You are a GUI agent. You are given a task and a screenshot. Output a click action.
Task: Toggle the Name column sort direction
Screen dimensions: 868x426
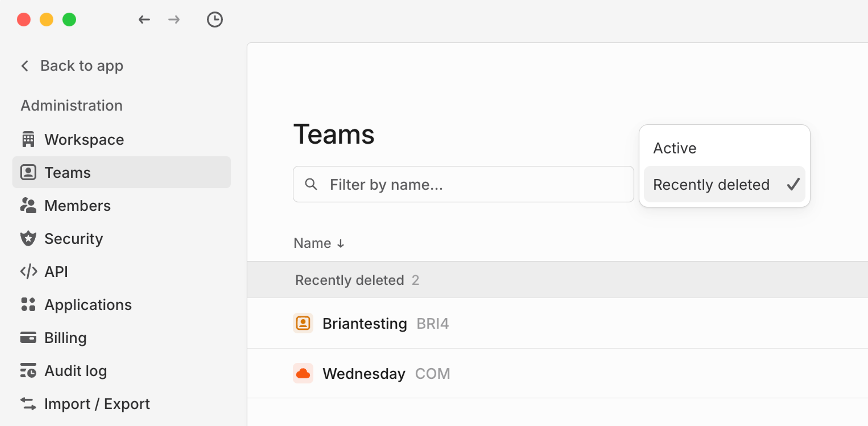coord(319,243)
